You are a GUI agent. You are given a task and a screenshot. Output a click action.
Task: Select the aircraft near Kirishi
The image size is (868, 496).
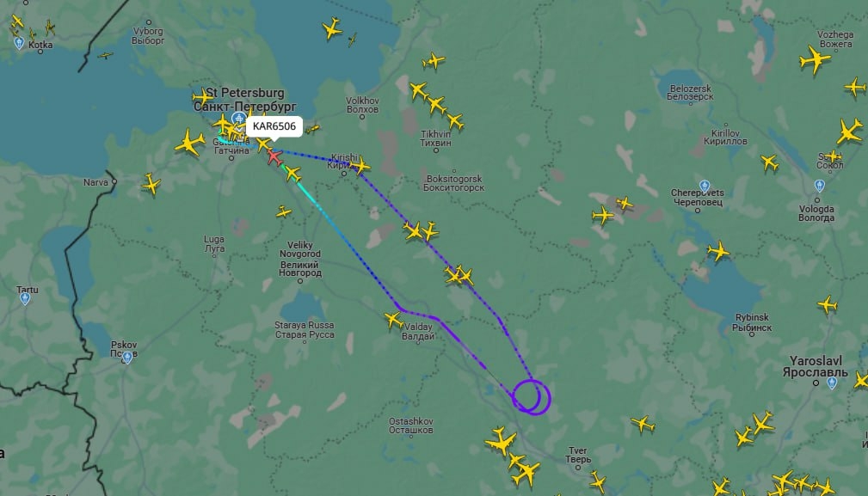click(360, 165)
